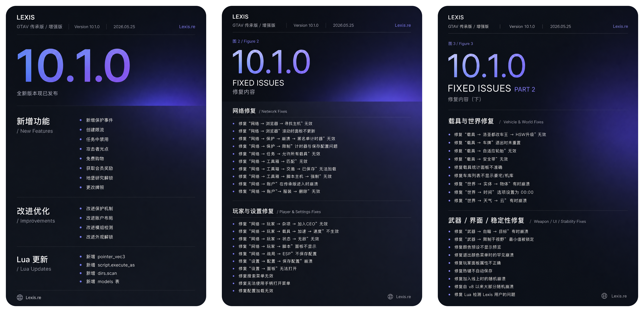Click Lexis.re text in Figure 2 card footer
Screen dimensions: 644x312
(404, 297)
